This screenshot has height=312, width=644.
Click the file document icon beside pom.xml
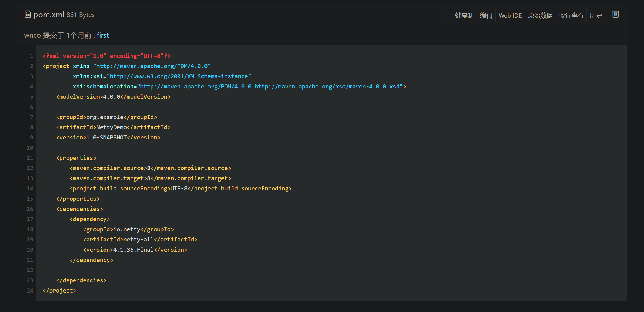tap(28, 14)
